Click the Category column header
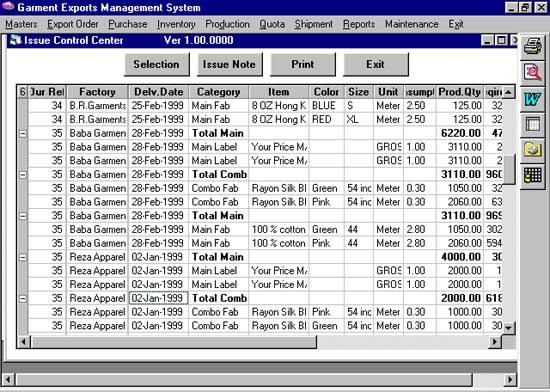Screen dimensions: 550x392 pos(219,92)
